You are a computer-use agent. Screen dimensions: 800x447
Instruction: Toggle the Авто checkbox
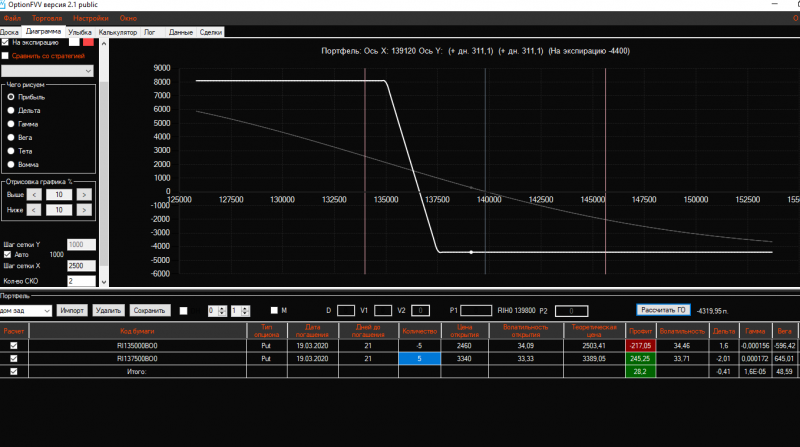7,255
